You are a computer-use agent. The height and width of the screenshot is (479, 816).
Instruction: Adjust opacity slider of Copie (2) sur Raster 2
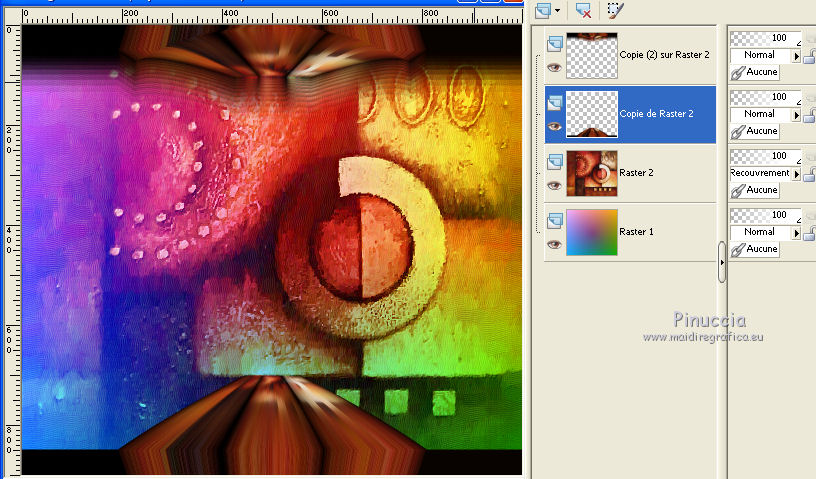766,39
